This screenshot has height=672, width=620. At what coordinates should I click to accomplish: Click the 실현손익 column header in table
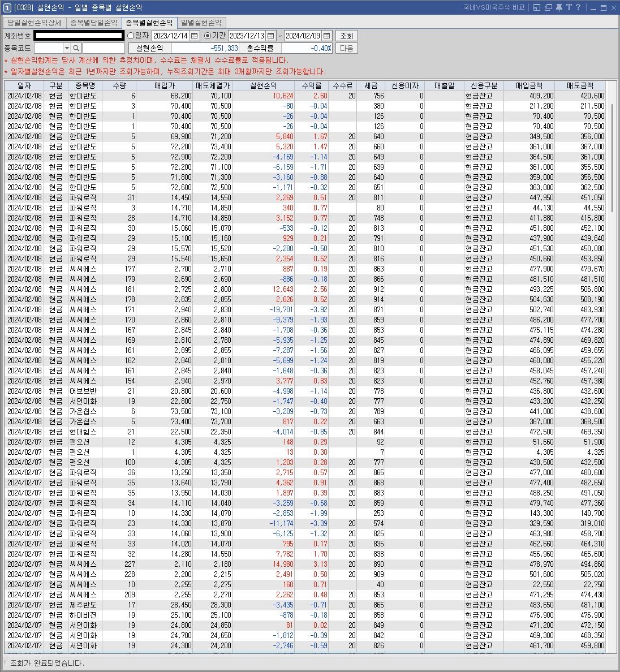263,86
